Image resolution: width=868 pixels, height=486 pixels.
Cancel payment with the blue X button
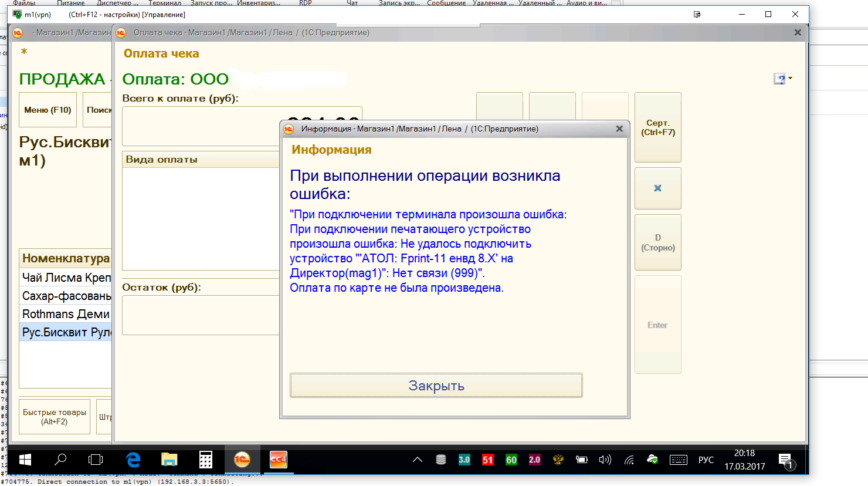click(657, 188)
